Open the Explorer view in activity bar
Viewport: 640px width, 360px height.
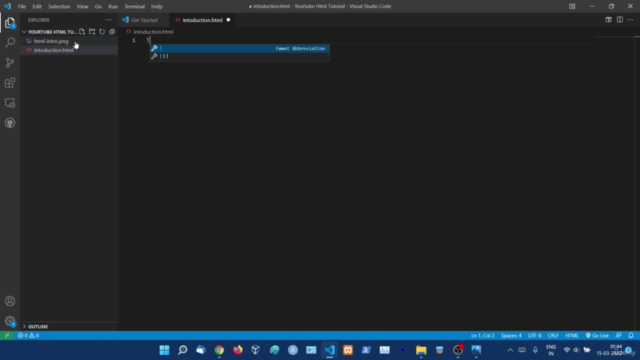(x=10, y=23)
